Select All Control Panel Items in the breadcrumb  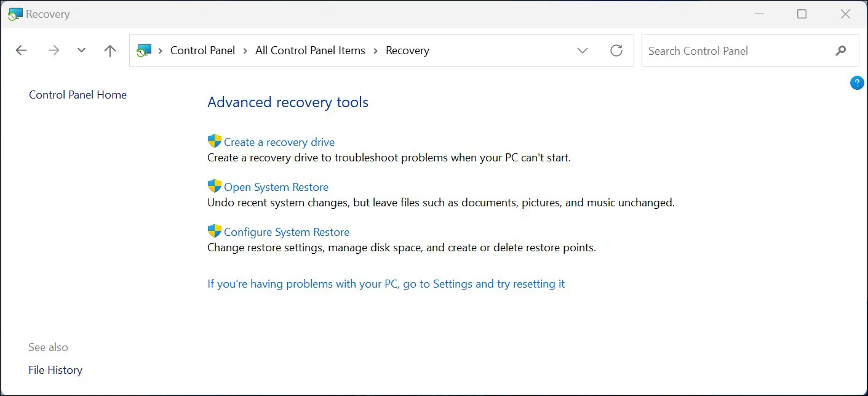pos(310,50)
